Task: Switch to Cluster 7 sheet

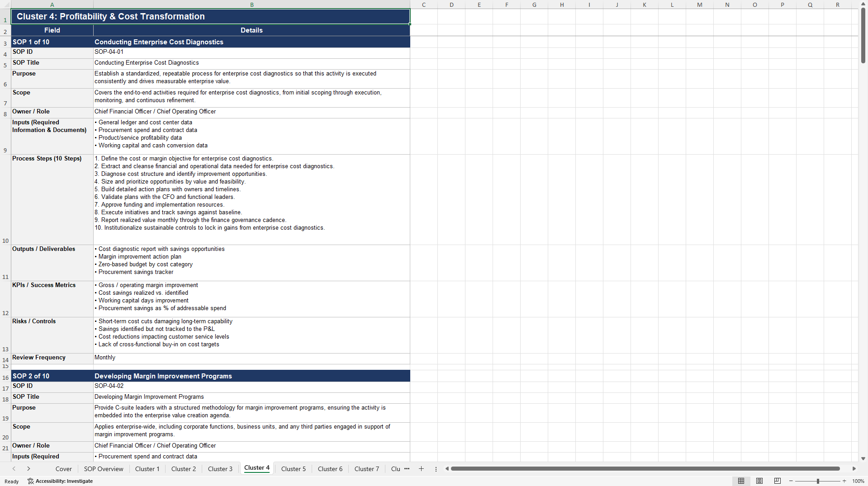Action: (367, 469)
